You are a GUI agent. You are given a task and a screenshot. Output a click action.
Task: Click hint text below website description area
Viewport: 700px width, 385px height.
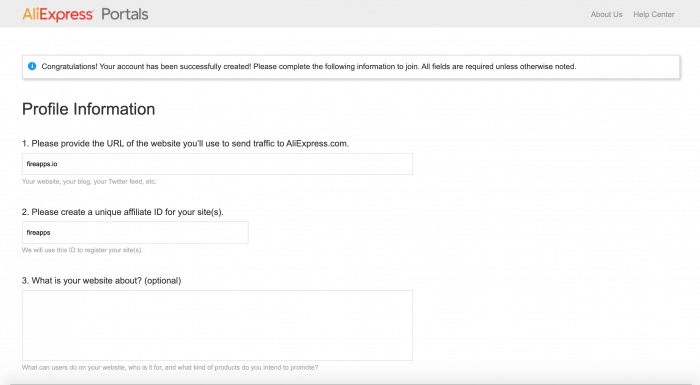170,368
